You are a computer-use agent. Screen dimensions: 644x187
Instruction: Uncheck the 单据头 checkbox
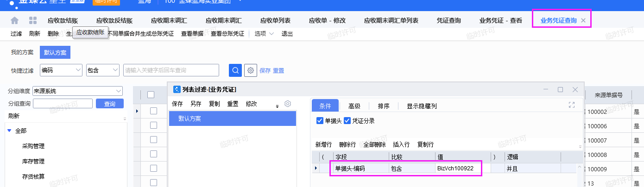point(320,121)
